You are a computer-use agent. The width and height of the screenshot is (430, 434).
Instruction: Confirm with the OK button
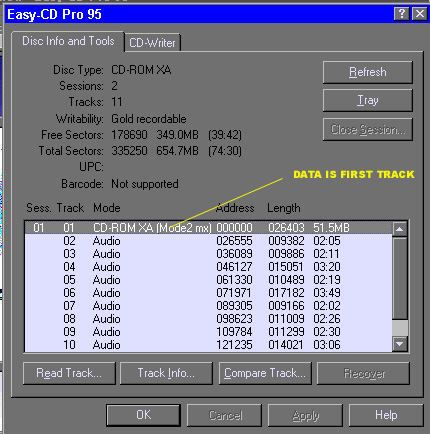(x=144, y=415)
